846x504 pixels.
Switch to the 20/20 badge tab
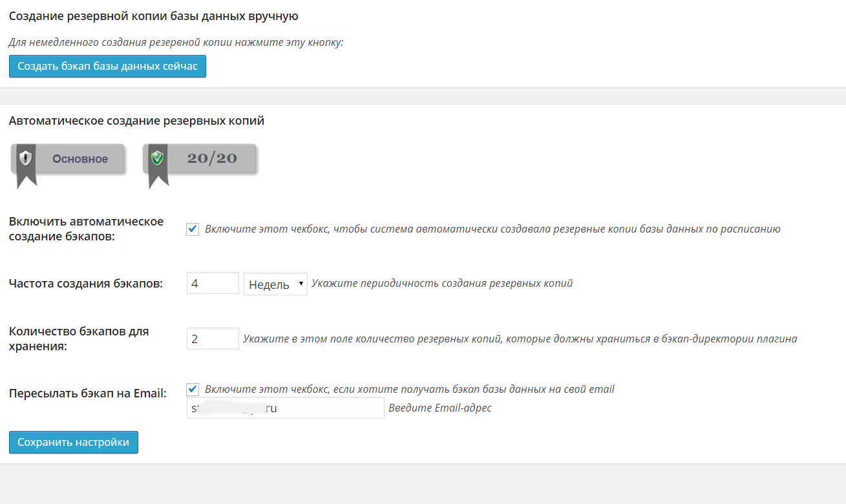click(x=211, y=158)
